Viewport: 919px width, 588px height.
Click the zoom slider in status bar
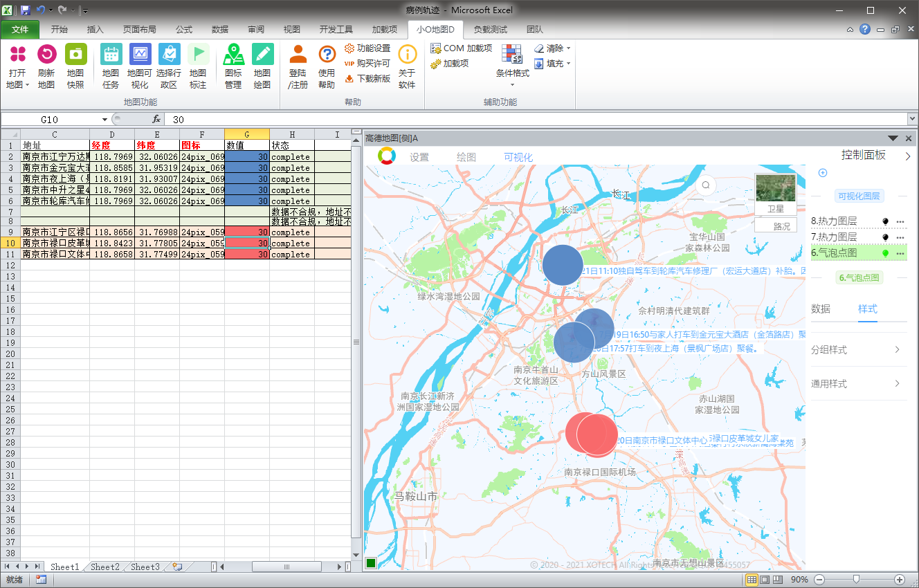point(857,579)
